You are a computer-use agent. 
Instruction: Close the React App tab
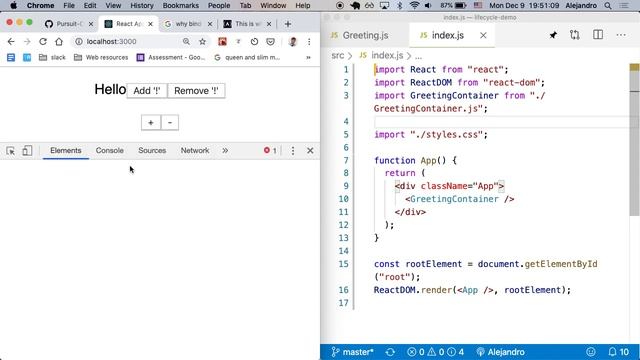point(150,24)
